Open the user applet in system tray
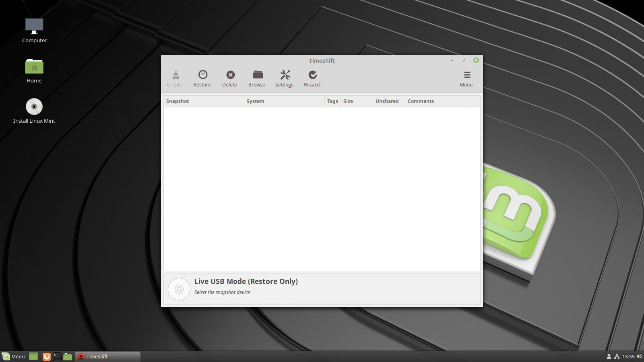Viewport: 644px width, 362px height. pos(609,356)
